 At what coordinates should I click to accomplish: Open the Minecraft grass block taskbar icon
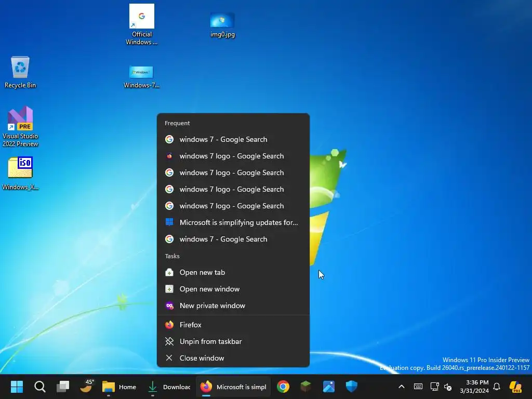click(305, 387)
